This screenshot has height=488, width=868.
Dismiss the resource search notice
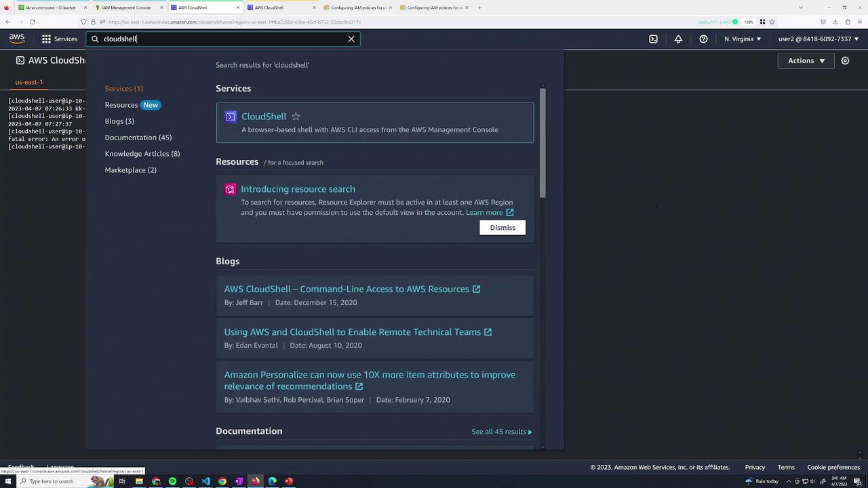point(502,228)
